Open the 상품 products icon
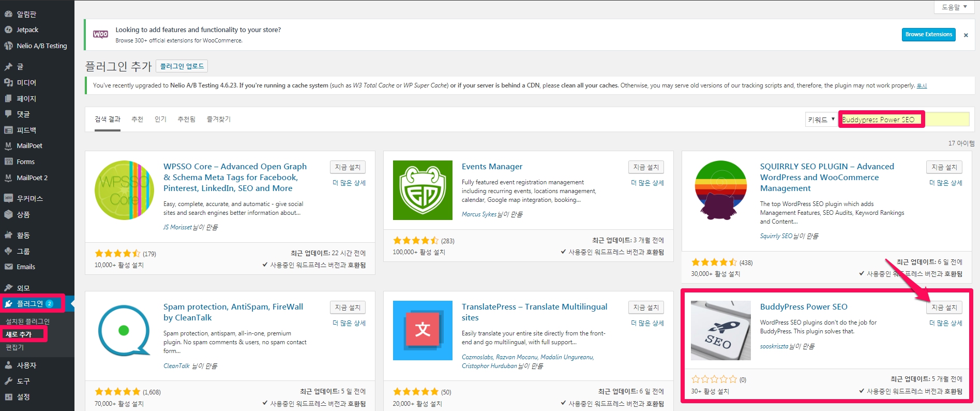Viewport: 980px width, 411px height. tap(8, 214)
